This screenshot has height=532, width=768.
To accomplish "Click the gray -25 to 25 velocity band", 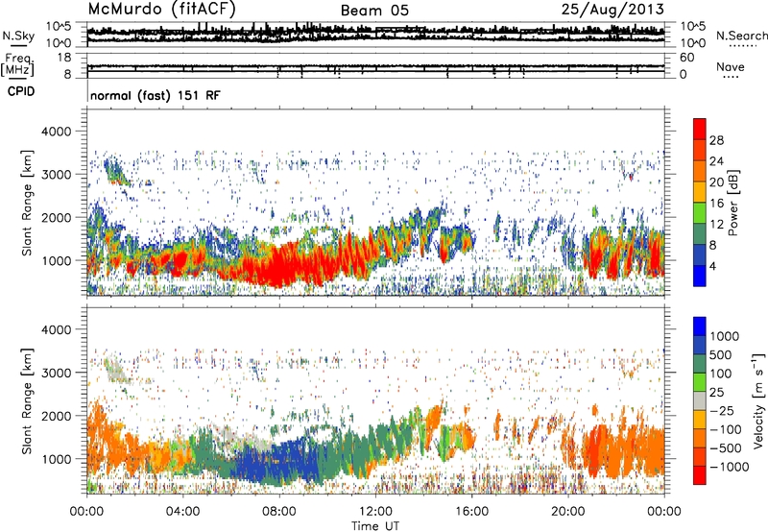I will [x=700, y=400].
